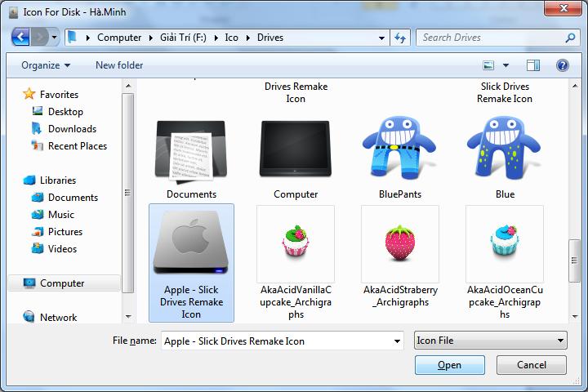This screenshot has height=392, width=588.
Task: Click the Help question mark icon
Action: (562, 65)
